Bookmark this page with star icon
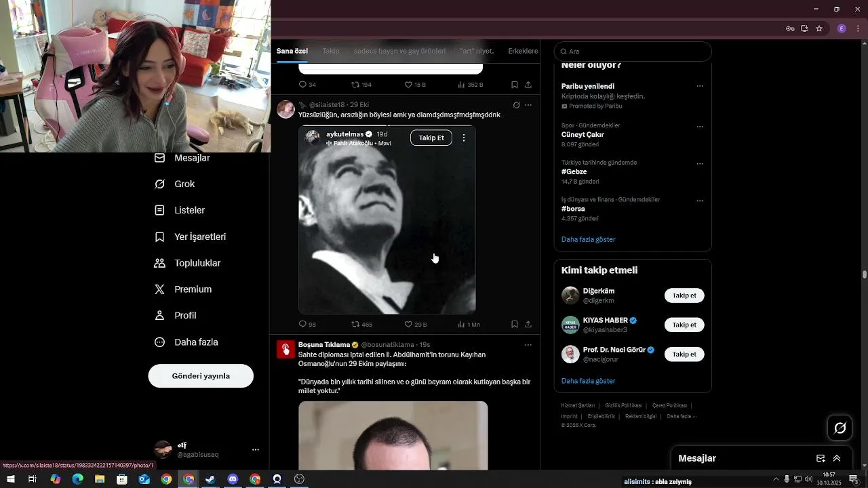This screenshot has height=488, width=868. click(x=819, y=28)
